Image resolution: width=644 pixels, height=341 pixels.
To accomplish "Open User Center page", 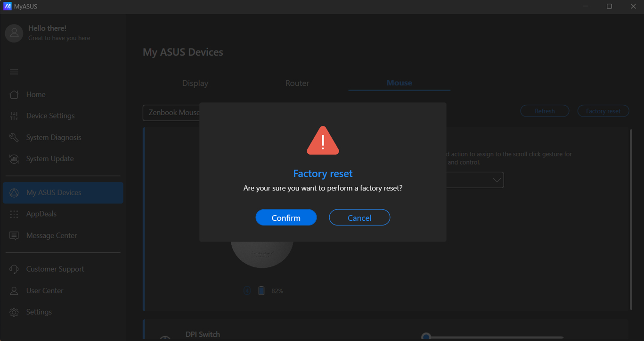I will (x=63, y=291).
